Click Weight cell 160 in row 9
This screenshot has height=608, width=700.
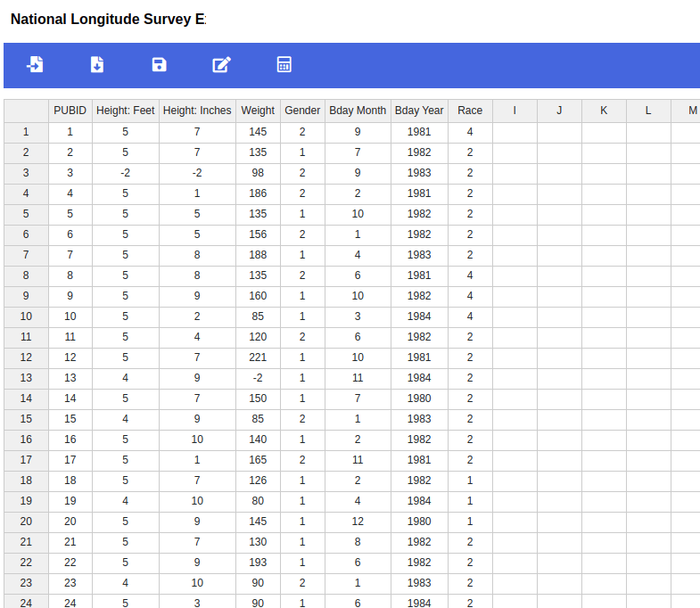pos(258,296)
